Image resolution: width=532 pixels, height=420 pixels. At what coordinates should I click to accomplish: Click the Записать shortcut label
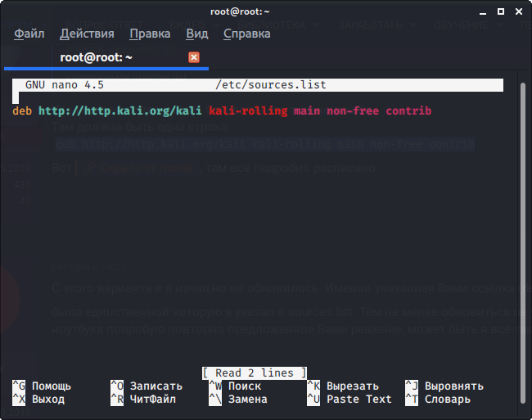pyautogui.click(x=156, y=386)
